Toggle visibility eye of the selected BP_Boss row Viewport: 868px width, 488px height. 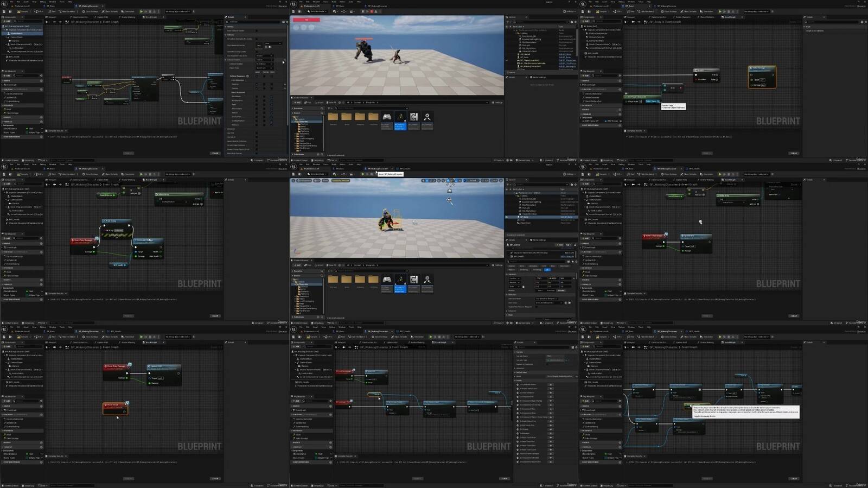pyautogui.click(x=506, y=217)
